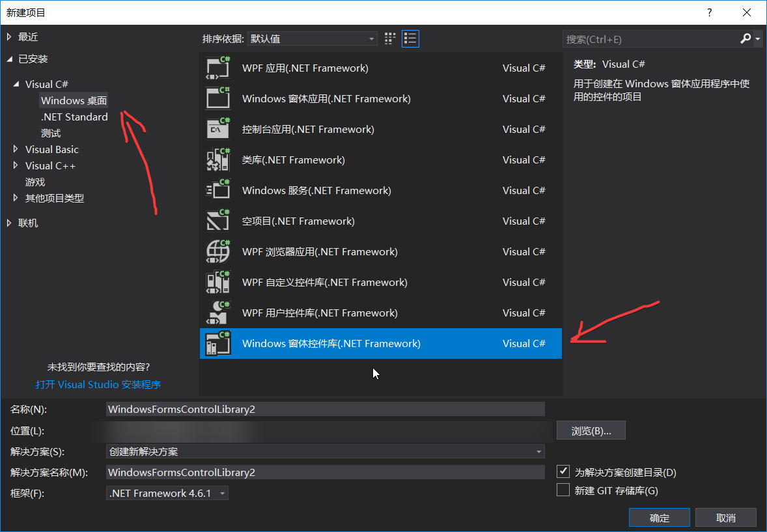Collapse the 已安装 tree node
The width and height of the screenshot is (767, 532).
pyautogui.click(x=9, y=59)
